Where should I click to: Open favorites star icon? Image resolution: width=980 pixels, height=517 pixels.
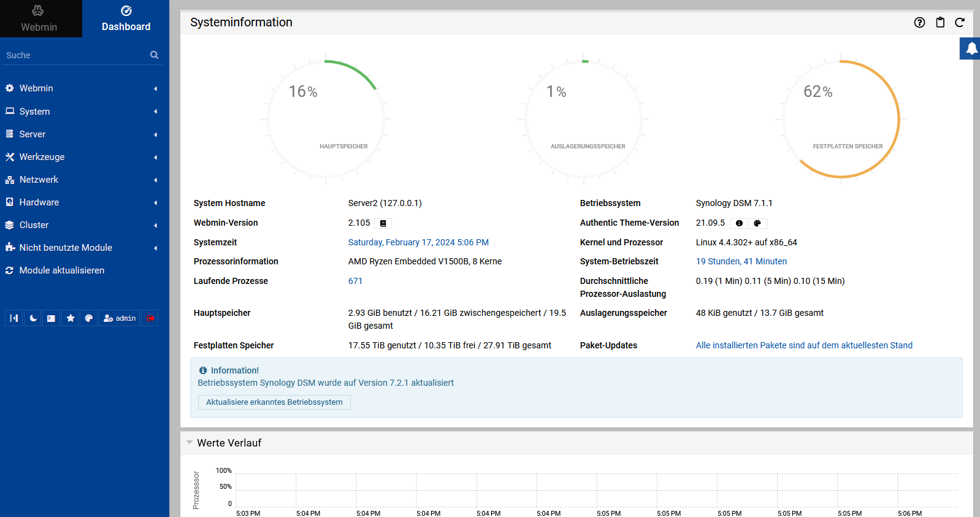point(71,318)
